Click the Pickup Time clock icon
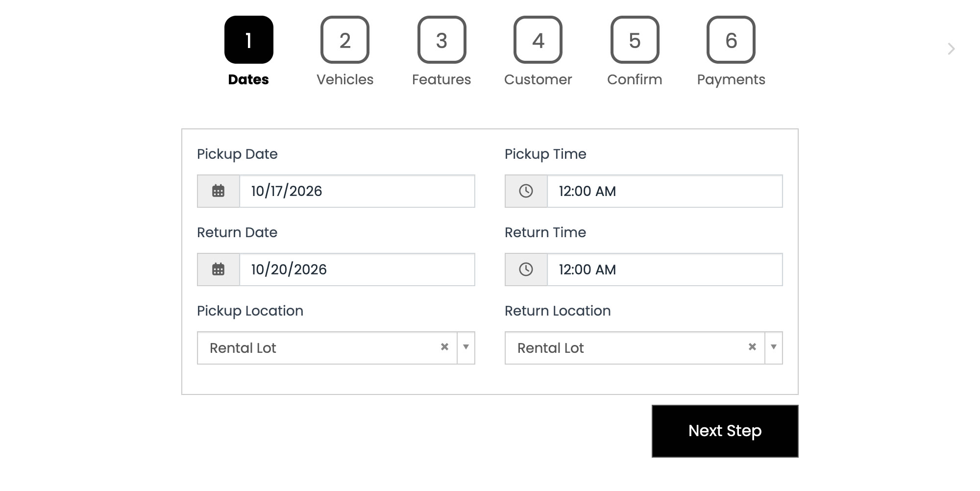 (526, 191)
